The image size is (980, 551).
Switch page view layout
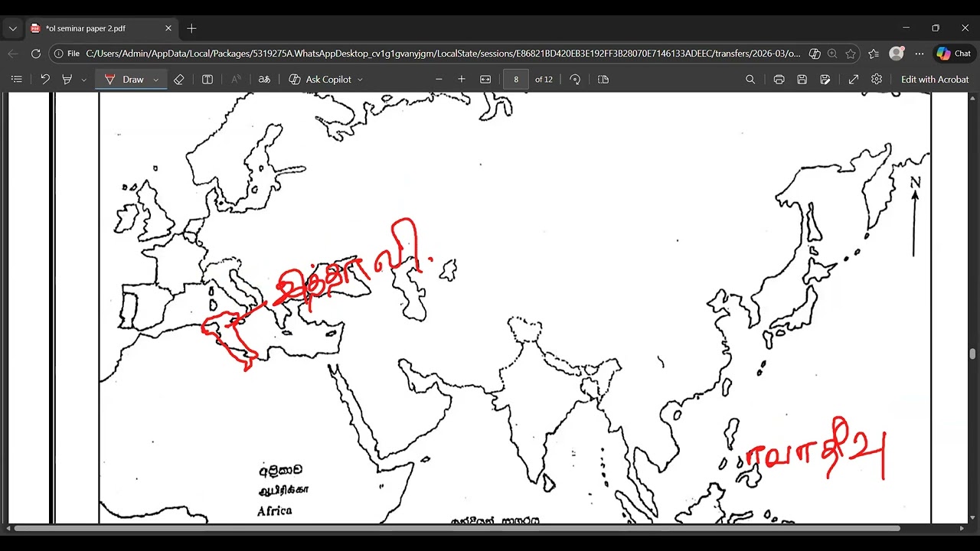tap(603, 80)
